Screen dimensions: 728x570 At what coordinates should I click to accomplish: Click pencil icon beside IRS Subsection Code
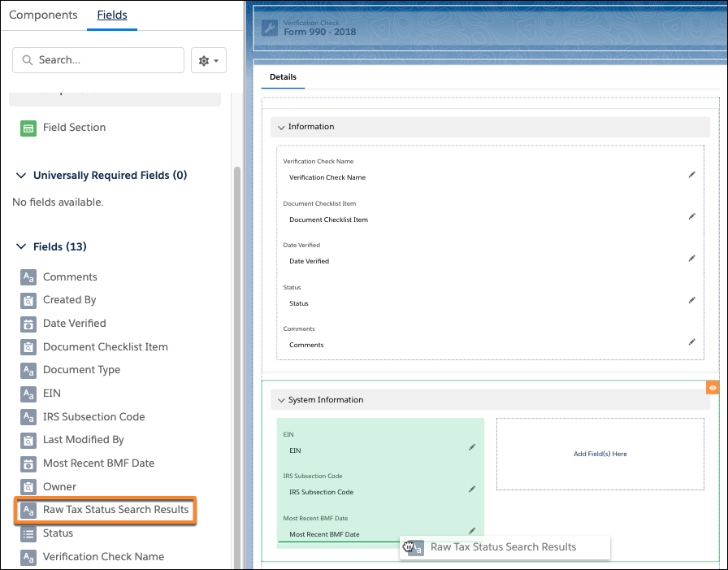472,490
